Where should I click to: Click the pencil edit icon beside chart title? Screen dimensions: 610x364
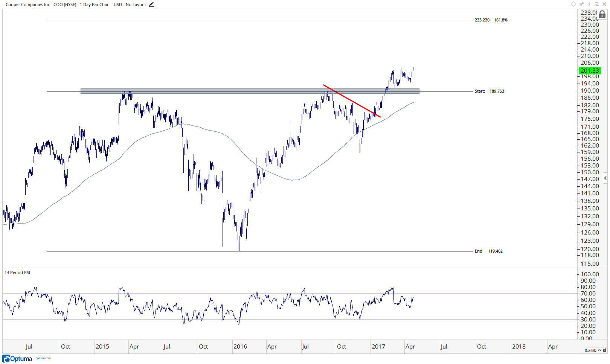point(151,5)
